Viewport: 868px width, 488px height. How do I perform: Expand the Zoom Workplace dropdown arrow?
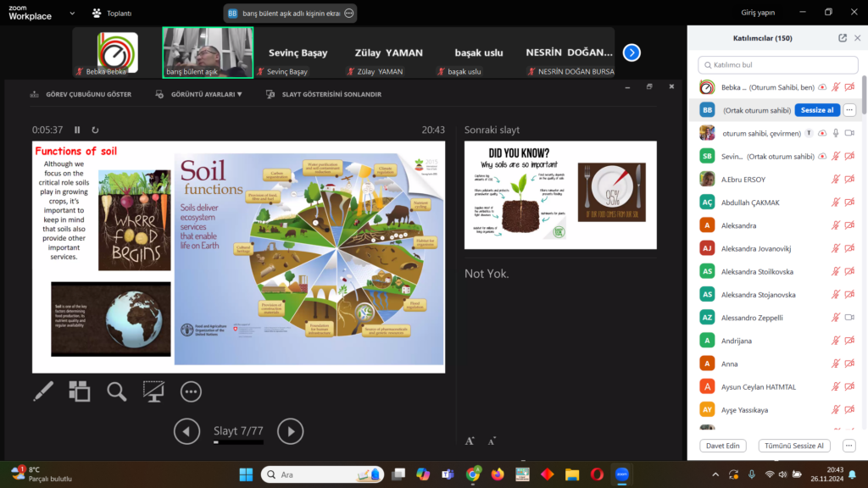[71, 14]
